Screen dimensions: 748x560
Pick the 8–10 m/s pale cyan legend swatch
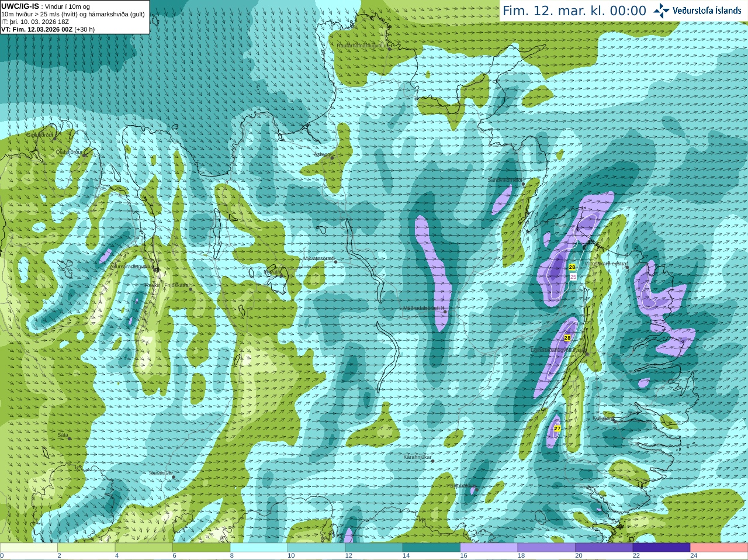[259, 548]
